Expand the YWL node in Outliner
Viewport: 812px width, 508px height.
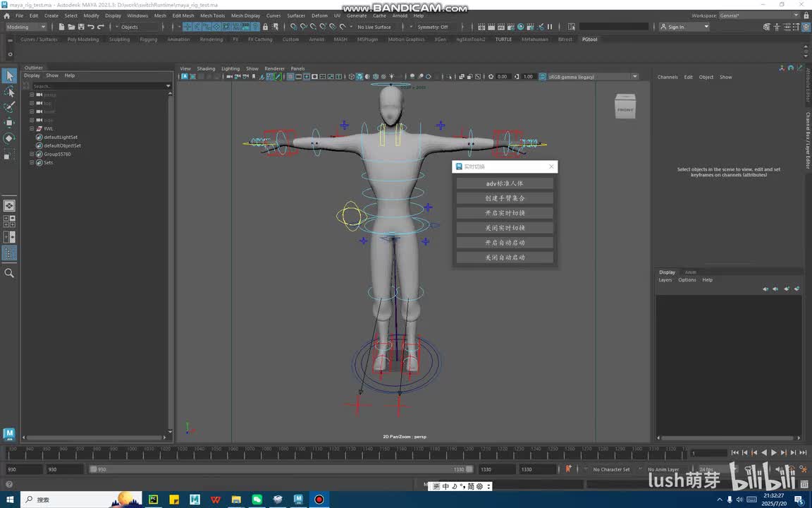click(x=32, y=128)
